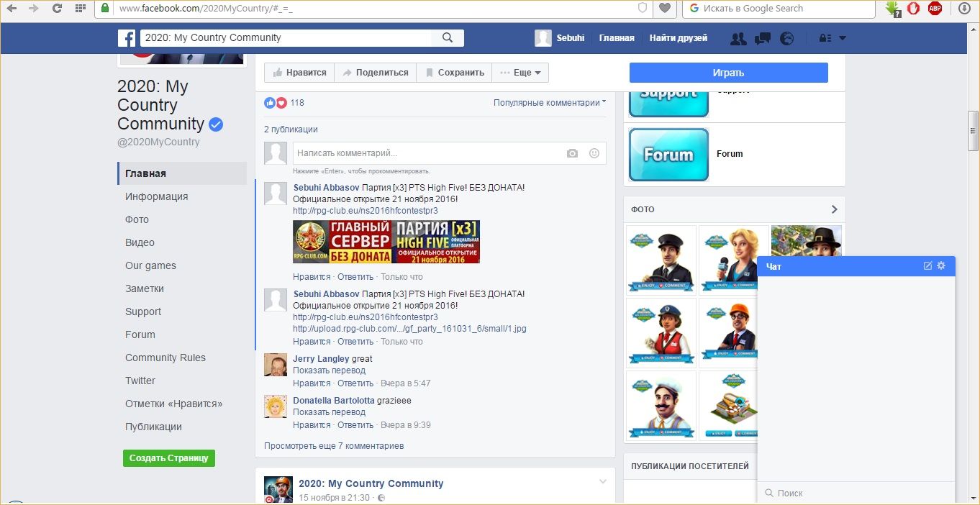
Task: Open the messages icon in the Facebook header
Action: [x=763, y=38]
